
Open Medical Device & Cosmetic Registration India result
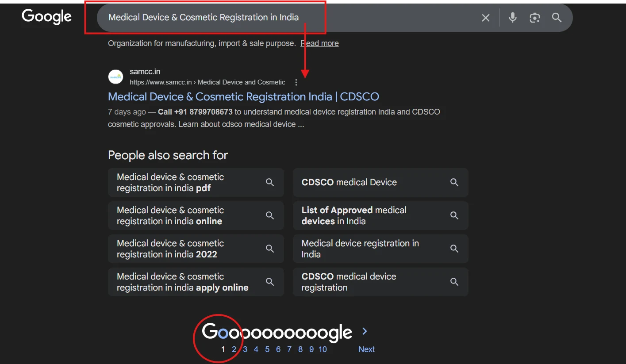point(243,97)
